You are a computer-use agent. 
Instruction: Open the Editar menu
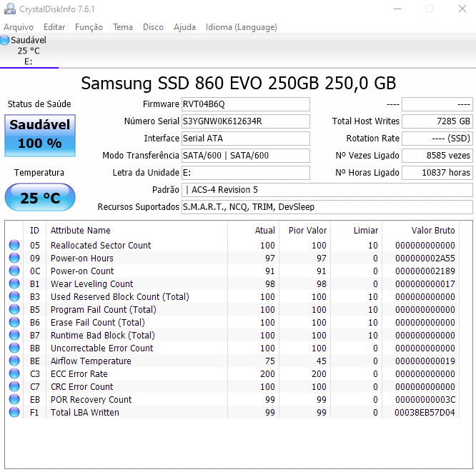[x=54, y=27]
